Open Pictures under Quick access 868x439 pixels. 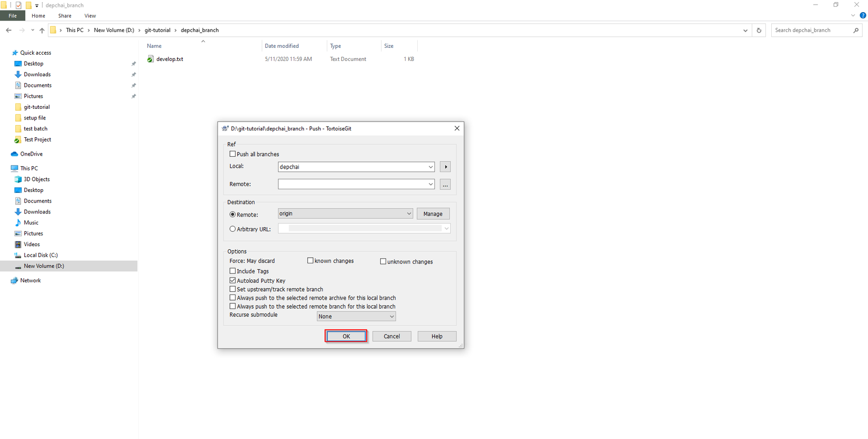(x=33, y=96)
